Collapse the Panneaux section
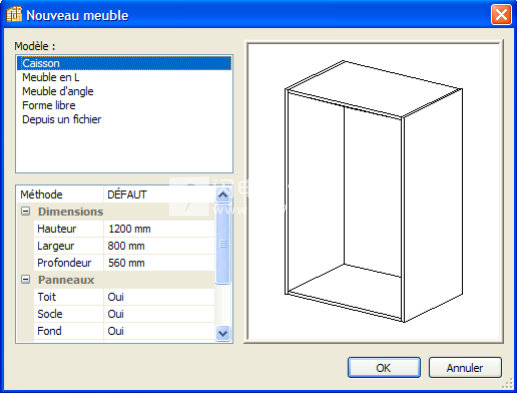The width and height of the screenshot is (517, 393). 26,279
